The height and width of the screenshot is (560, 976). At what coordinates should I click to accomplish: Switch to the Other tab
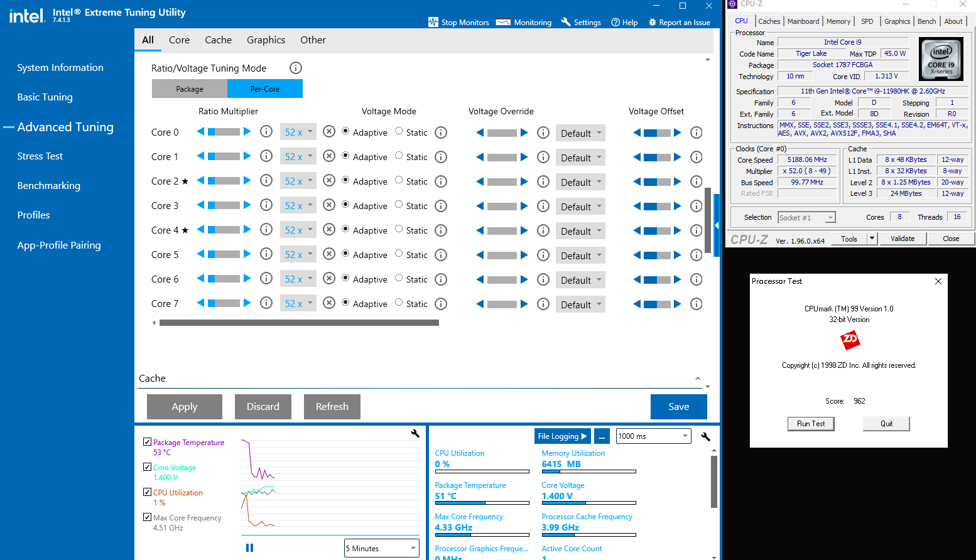pos(313,40)
